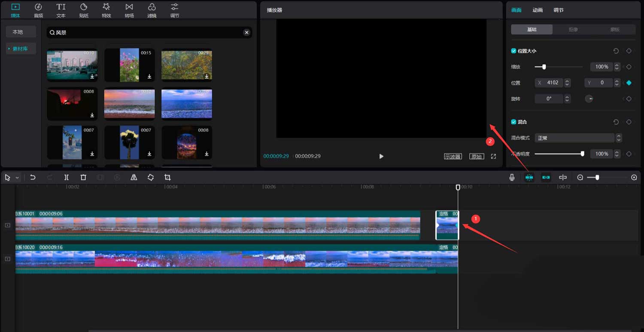Uncheck the 位置大小 checkbox
The width and height of the screenshot is (644, 332).
513,51
